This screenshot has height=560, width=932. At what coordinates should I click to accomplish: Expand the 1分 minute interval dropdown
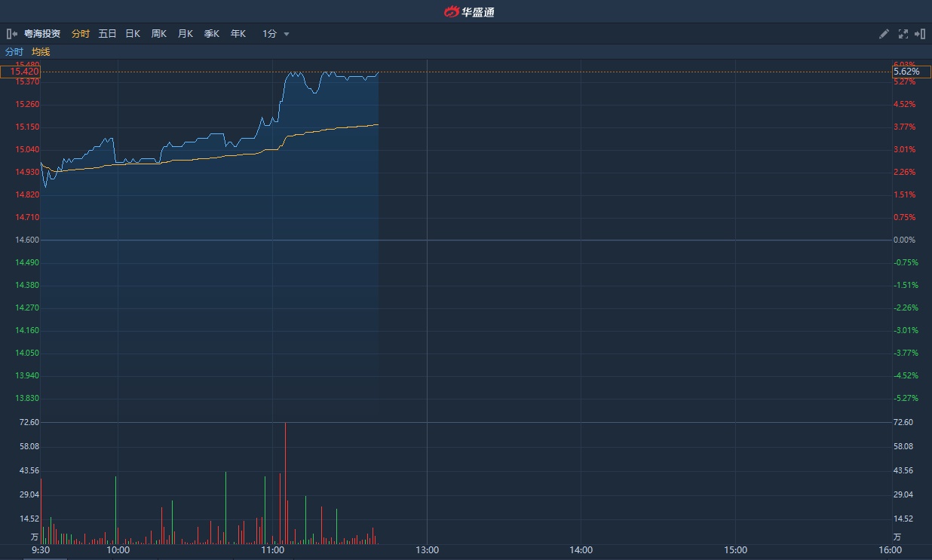276,34
